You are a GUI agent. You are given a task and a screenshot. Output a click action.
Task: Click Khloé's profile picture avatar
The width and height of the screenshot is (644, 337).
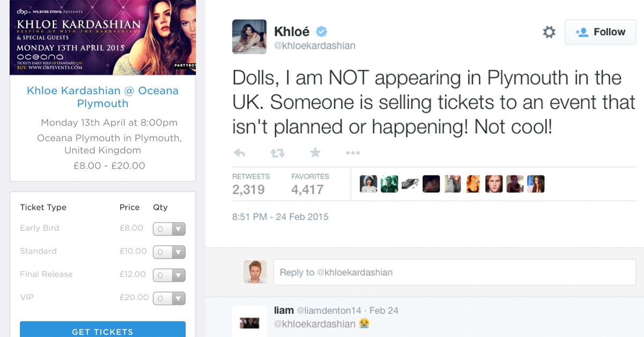249,36
